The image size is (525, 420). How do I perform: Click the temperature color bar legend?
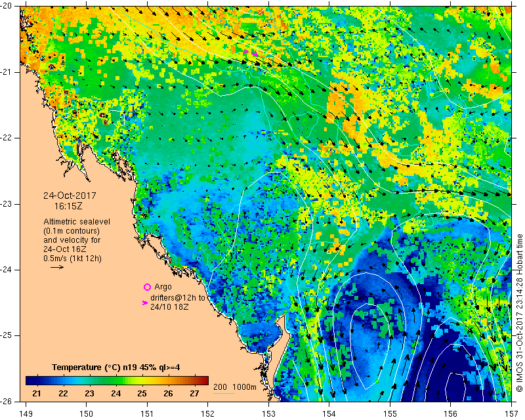click(117, 380)
